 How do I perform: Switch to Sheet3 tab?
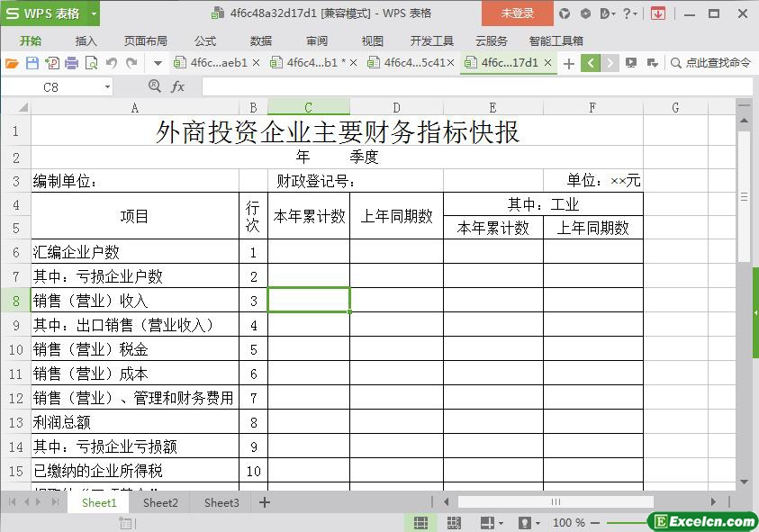221,503
